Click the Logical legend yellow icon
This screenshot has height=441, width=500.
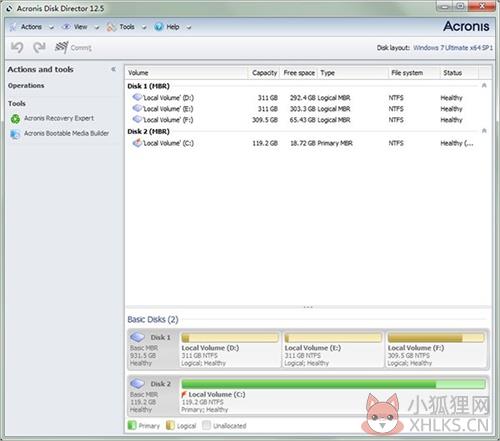[170, 425]
